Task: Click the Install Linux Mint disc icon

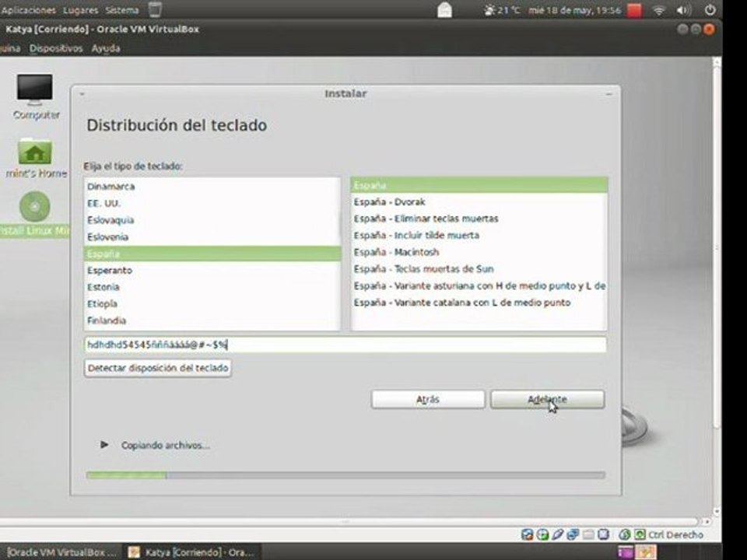Action: pos(34,214)
